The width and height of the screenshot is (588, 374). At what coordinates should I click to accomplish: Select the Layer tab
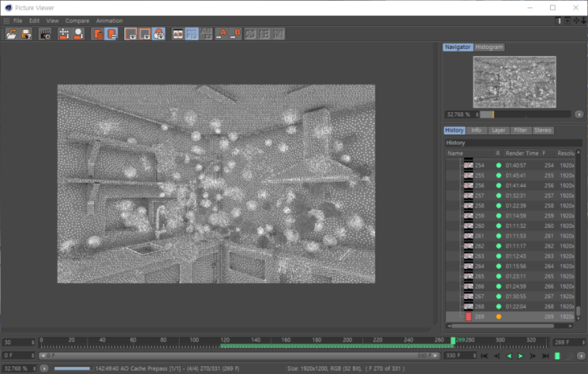tap(499, 130)
